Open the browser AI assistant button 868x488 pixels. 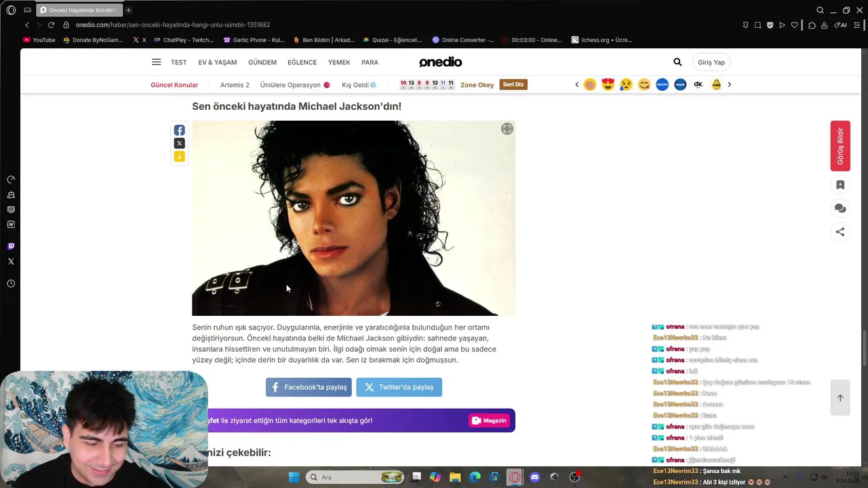pos(840,25)
